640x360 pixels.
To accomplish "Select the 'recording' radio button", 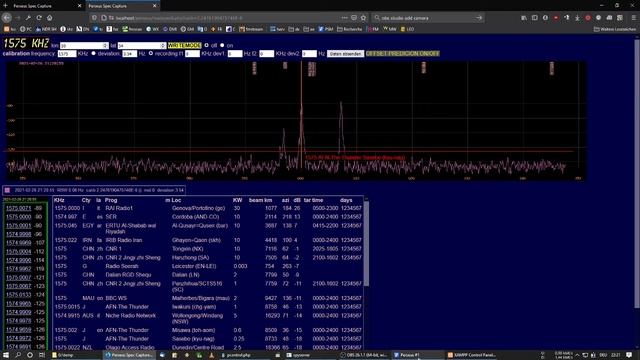I will click(x=151, y=53).
